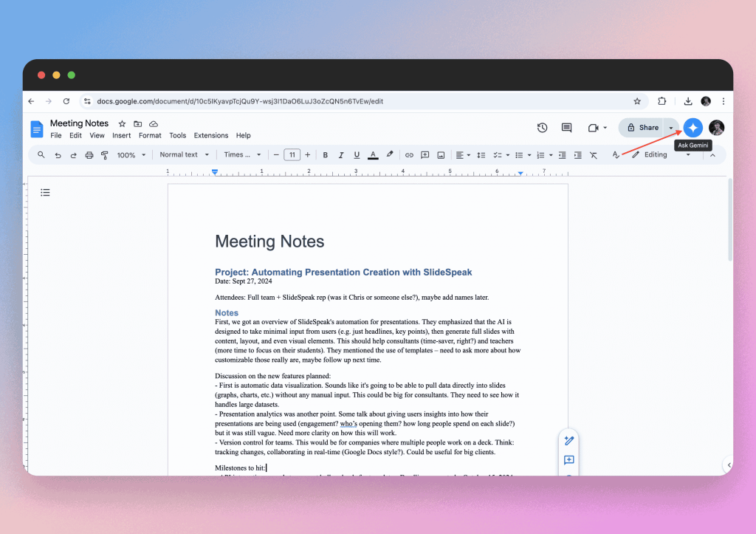Open Normal text style dropdown
Image resolution: width=756 pixels, height=534 pixels.
coord(184,155)
